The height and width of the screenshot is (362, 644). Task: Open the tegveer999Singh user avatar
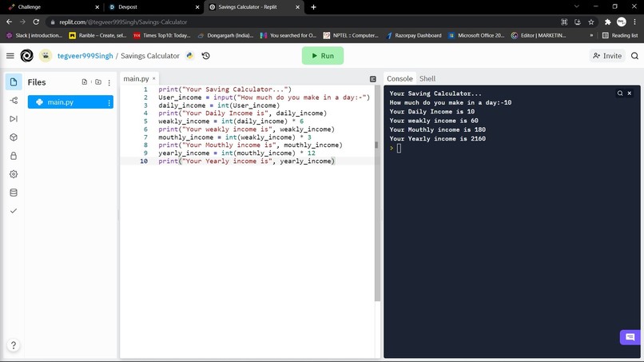click(x=46, y=55)
